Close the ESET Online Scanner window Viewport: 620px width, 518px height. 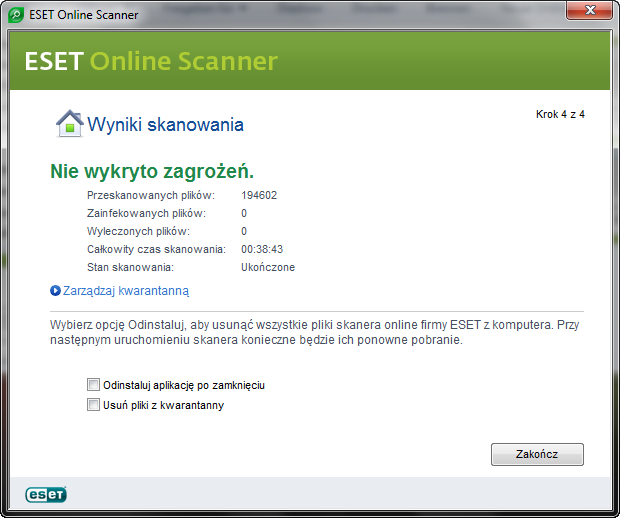click(589, 10)
